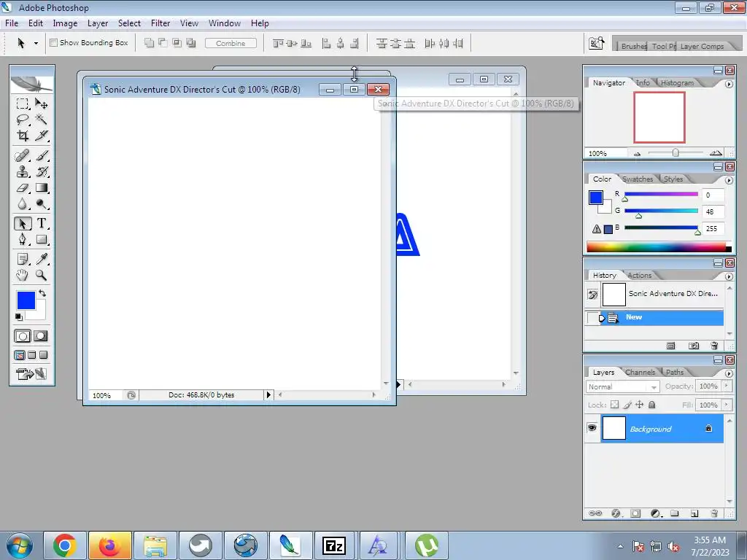Select the Healing Brush tool
Viewport: 747px width, 560px height.
pos(22,156)
